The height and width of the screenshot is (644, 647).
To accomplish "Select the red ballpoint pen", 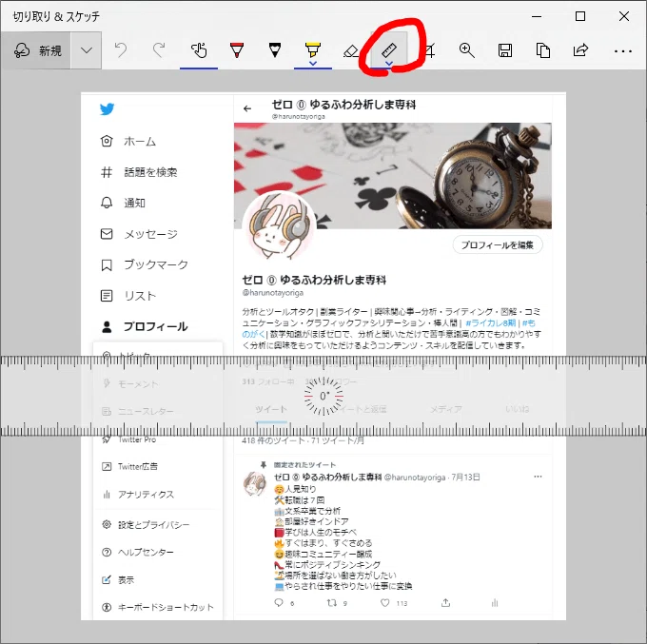I will pos(237,50).
